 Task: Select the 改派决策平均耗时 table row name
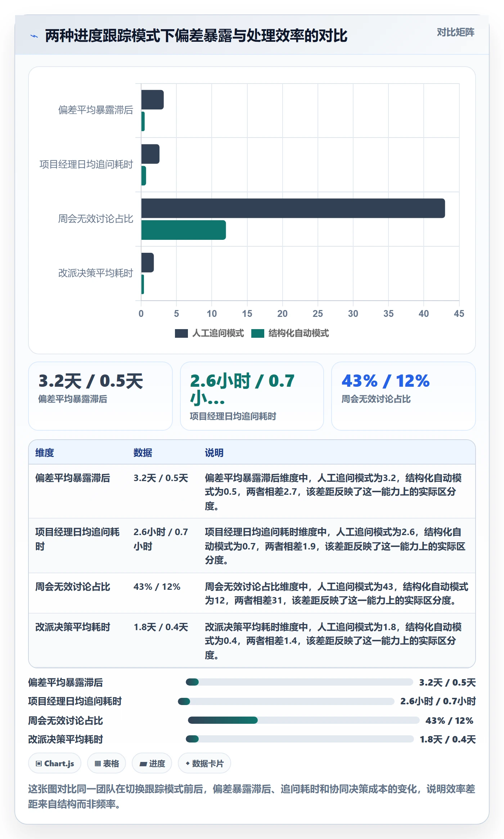coord(73,627)
